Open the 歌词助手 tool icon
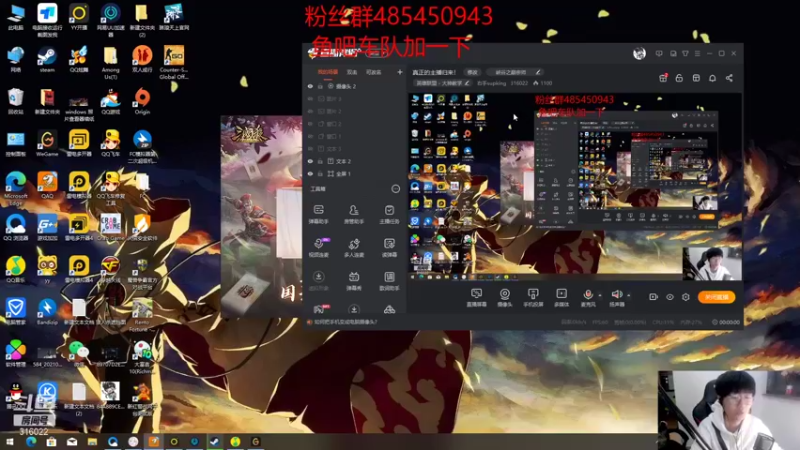800x450 pixels. point(389,281)
